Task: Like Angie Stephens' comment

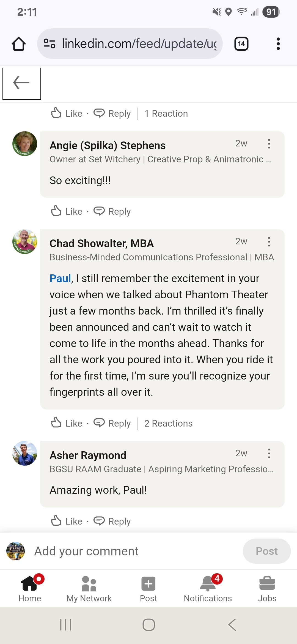Action: 67,211
